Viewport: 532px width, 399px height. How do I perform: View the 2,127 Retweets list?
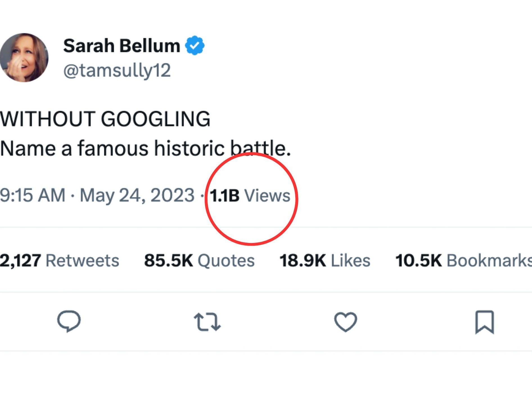point(60,260)
